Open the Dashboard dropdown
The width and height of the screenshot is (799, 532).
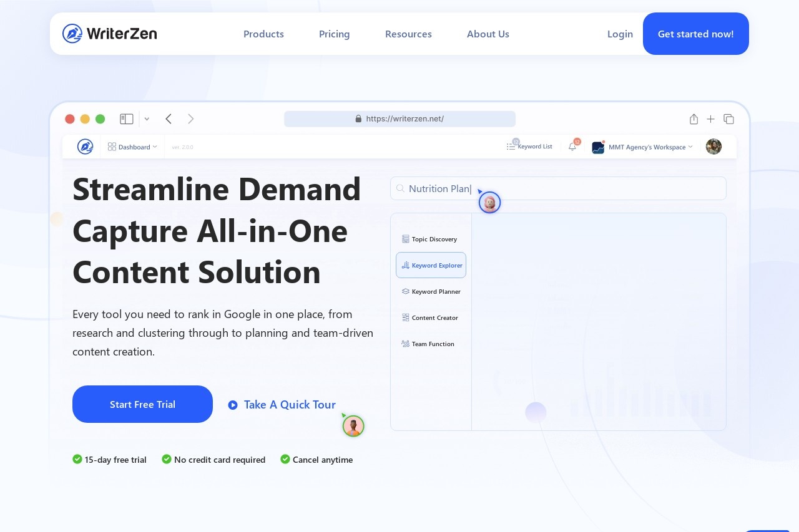(x=132, y=147)
